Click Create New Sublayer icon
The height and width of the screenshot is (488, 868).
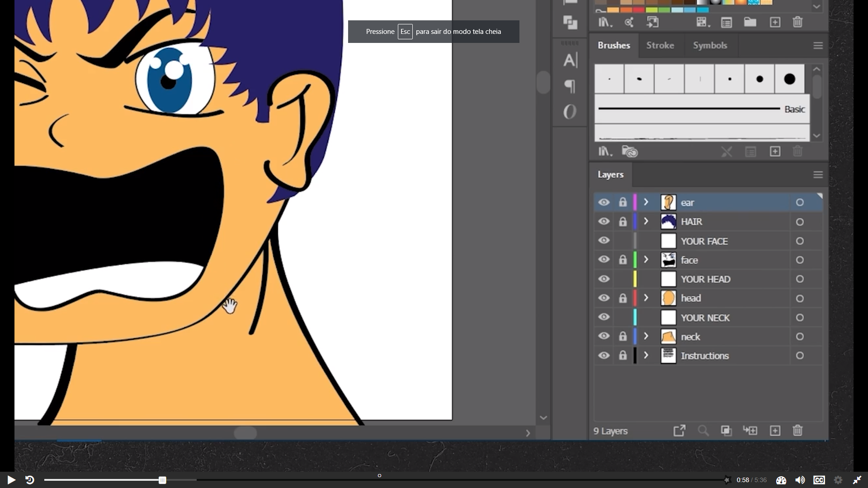pyautogui.click(x=750, y=431)
